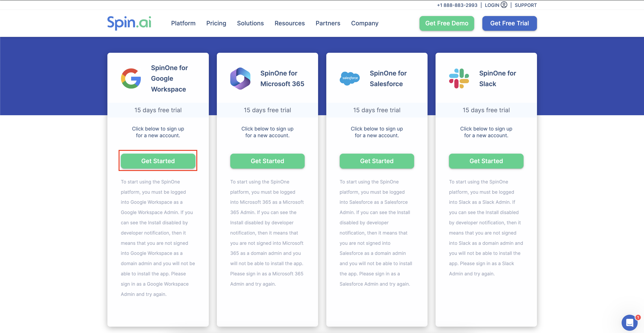Click the Microsoft 365 logo icon

240,78
